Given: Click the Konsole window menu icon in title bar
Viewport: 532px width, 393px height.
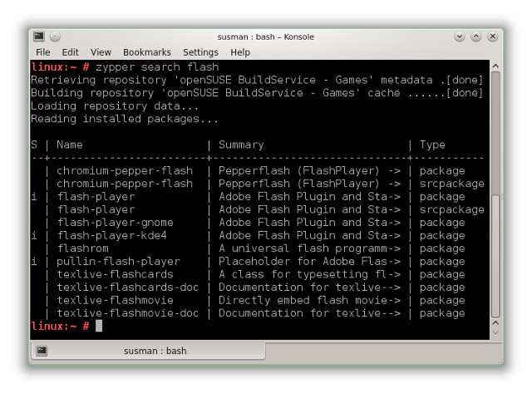Looking at the screenshot, I should (39, 36).
